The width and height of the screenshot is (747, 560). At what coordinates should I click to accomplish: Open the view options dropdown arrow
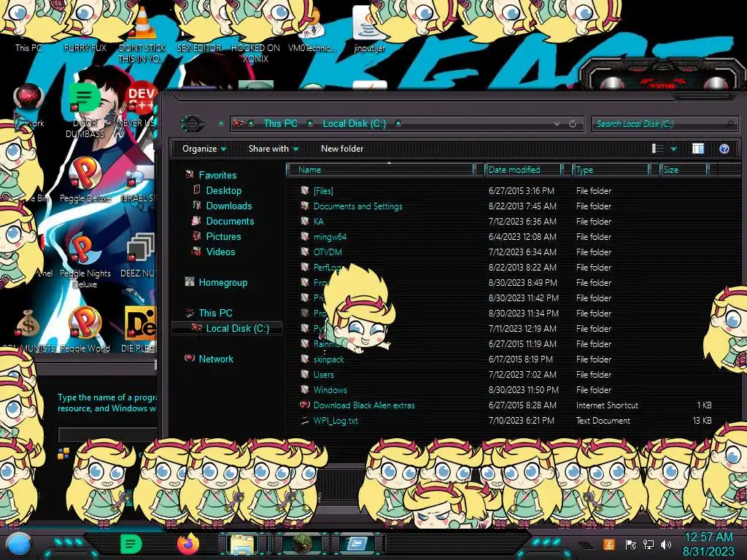673,149
